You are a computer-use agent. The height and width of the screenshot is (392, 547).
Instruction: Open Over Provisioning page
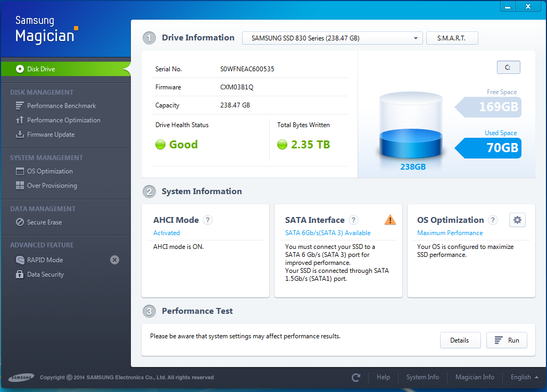(52, 186)
